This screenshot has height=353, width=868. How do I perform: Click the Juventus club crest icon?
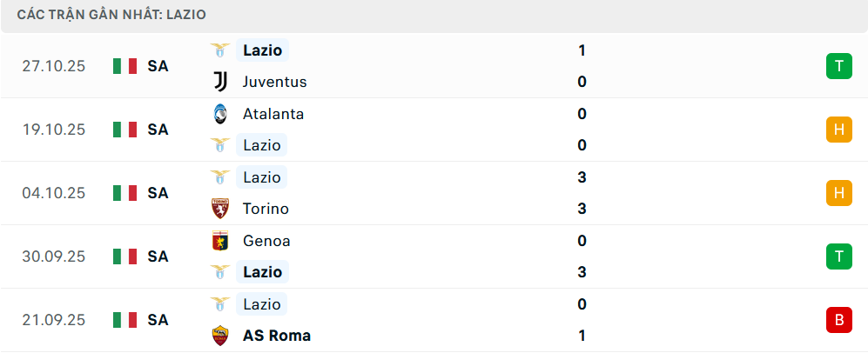220,82
